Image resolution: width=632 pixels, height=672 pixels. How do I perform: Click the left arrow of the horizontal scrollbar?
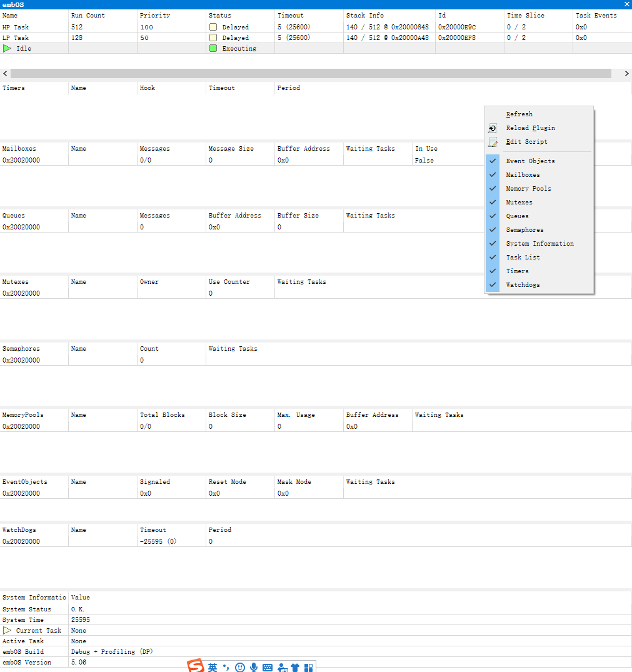tap(5, 73)
